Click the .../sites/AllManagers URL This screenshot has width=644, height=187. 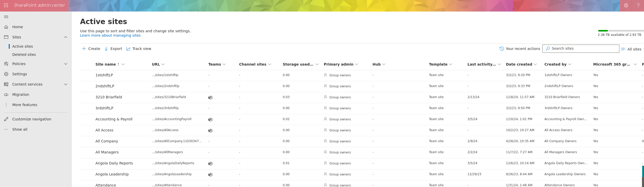[168, 152]
